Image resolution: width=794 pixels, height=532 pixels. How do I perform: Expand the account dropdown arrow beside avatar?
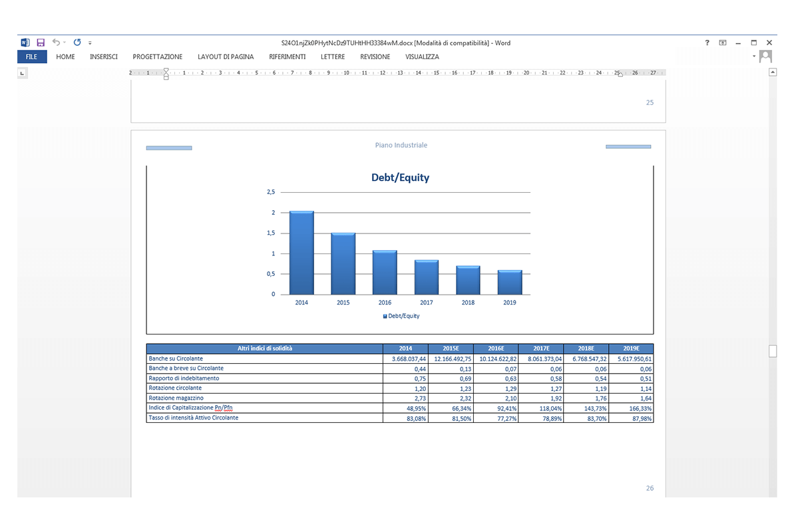[754, 56]
